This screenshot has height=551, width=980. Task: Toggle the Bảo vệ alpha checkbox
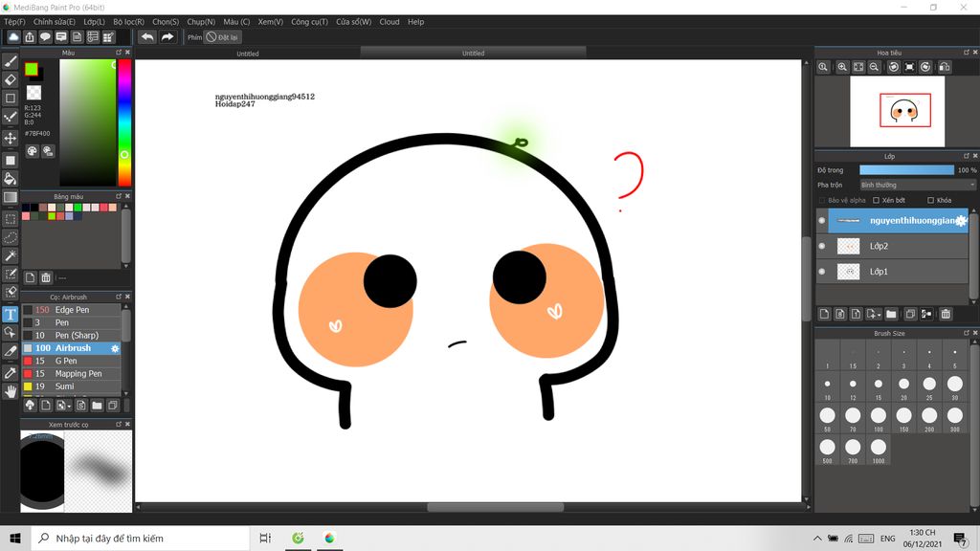coord(822,201)
